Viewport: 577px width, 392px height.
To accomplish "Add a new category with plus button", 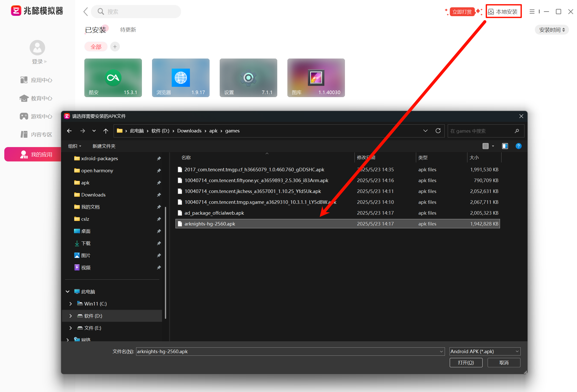I will (115, 47).
